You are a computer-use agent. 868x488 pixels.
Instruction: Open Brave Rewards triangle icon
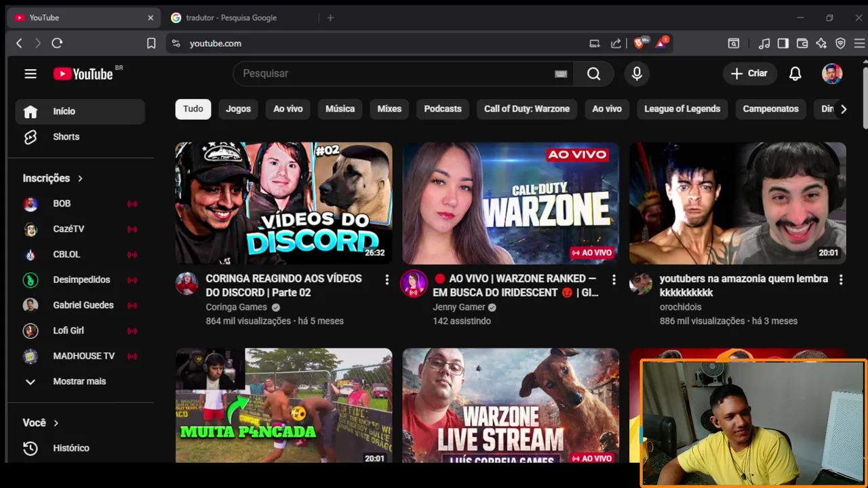coord(661,43)
